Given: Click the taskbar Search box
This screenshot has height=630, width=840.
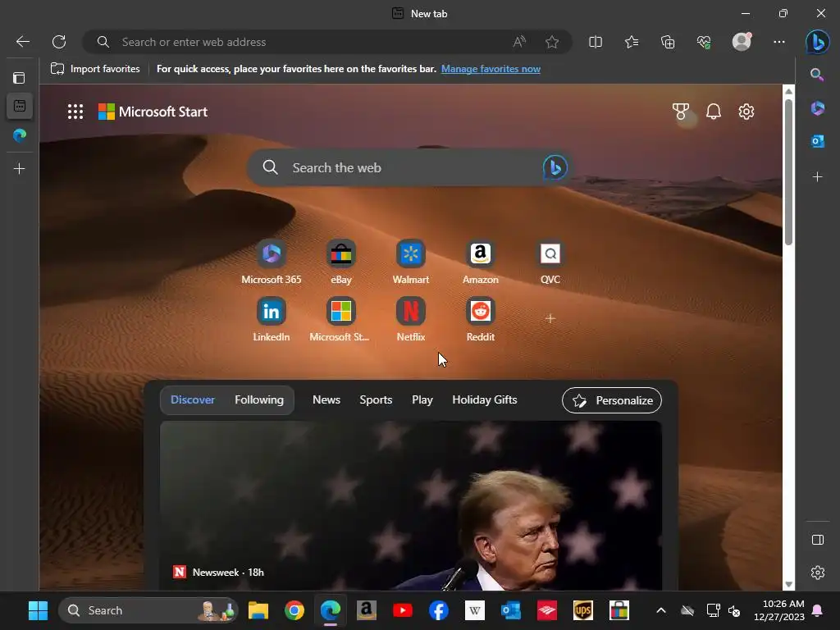Looking at the screenshot, I should pyautogui.click(x=148, y=610).
